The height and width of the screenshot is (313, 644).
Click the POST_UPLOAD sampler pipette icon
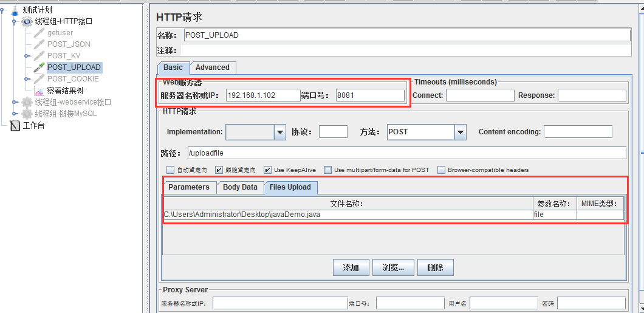39,67
